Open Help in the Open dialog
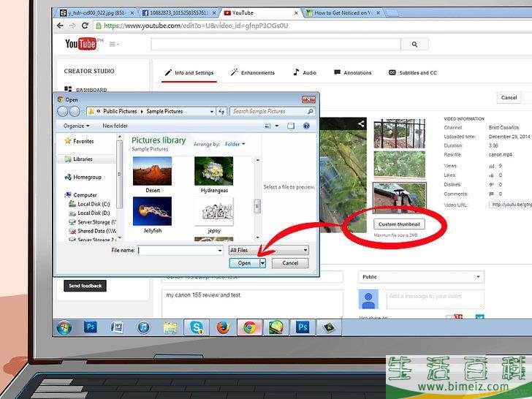Image resolution: width=532 pixels, height=399 pixels. click(306, 126)
